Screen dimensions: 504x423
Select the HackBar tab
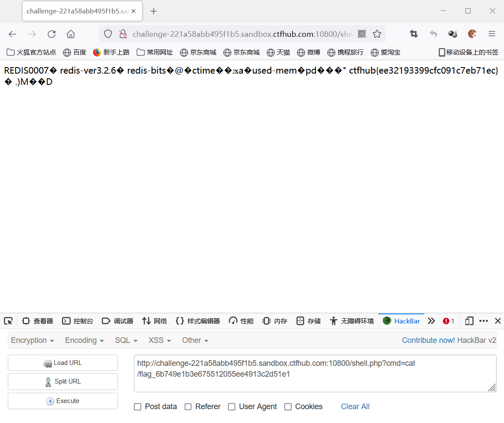401,321
